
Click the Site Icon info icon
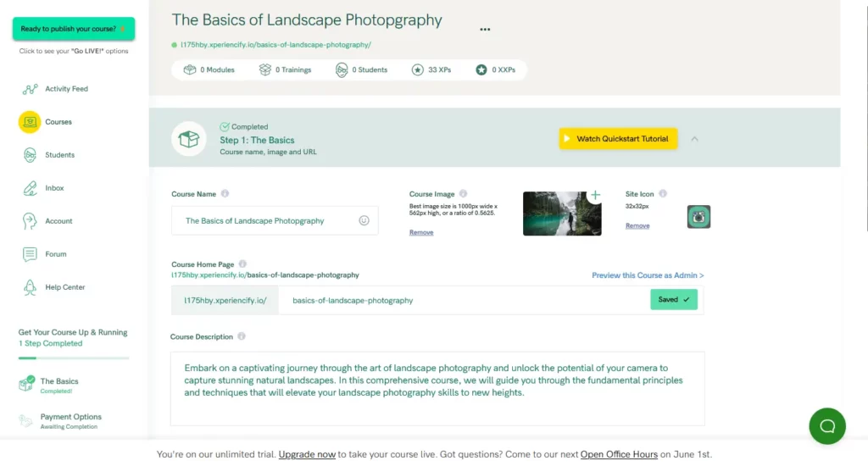pyautogui.click(x=663, y=194)
